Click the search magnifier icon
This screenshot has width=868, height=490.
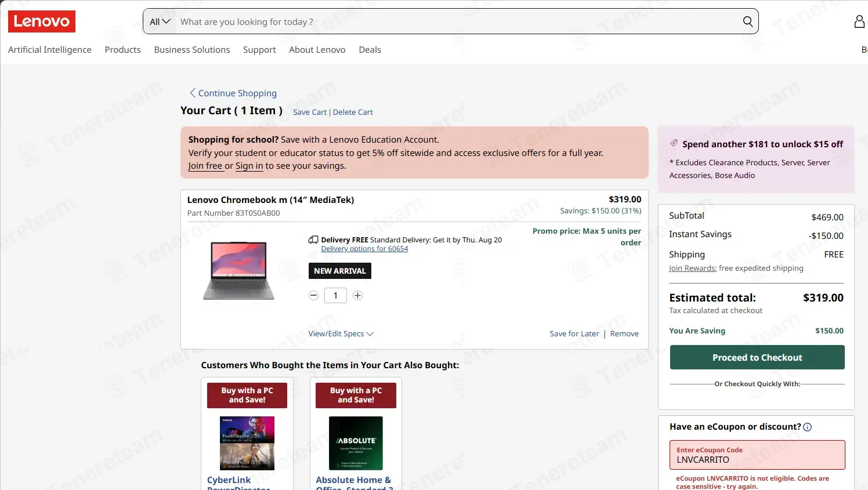pyautogui.click(x=748, y=21)
